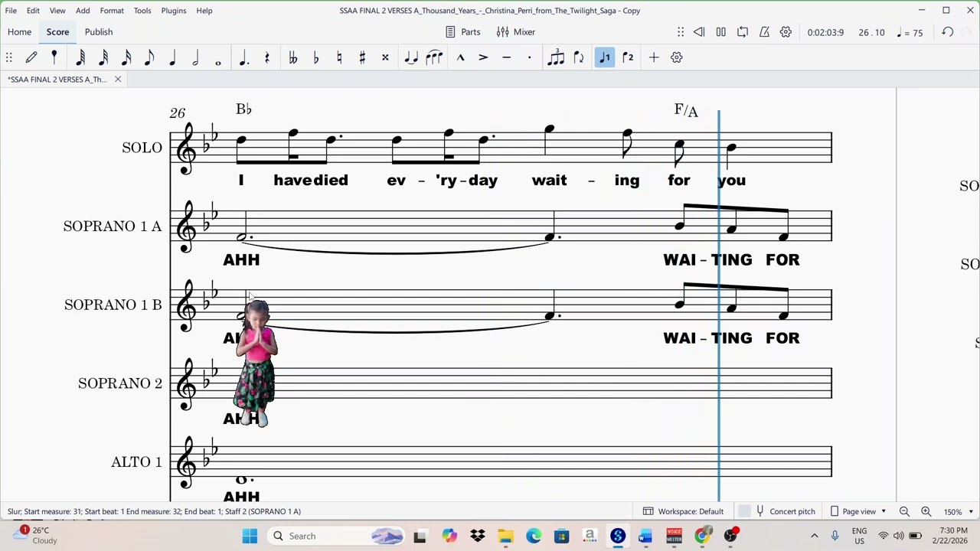Image resolution: width=980 pixels, height=551 pixels.
Task: Select the 32nd note duration
Action: (x=103, y=57)
